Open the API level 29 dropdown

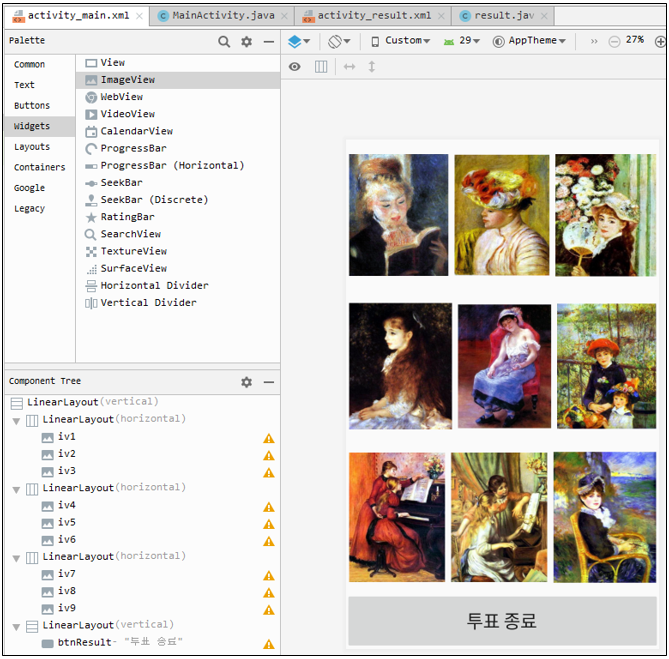click(462, 41)
